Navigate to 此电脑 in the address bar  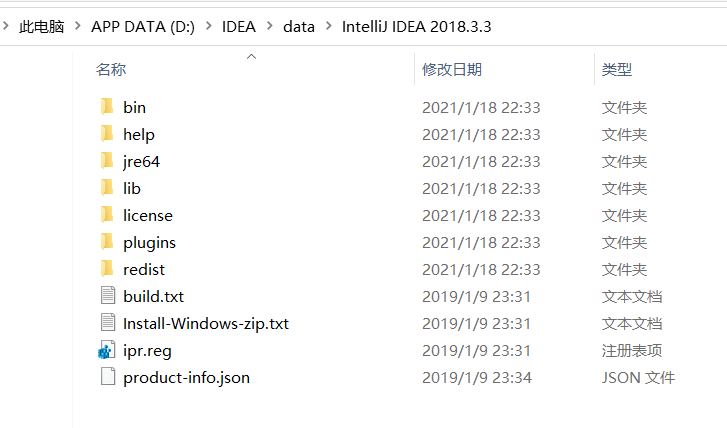point(41,27)
